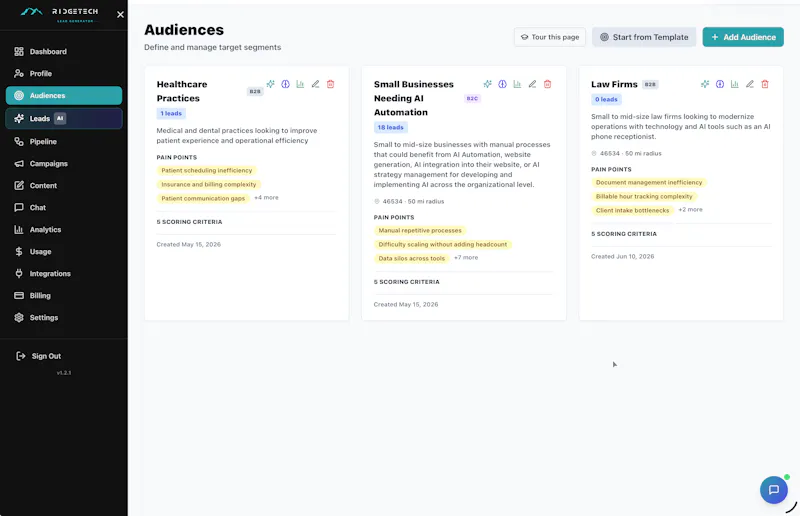The height and width of the screenshot is (516, 800).
Task: Go to Profile in the sidebar
Action: coord(64,73)
